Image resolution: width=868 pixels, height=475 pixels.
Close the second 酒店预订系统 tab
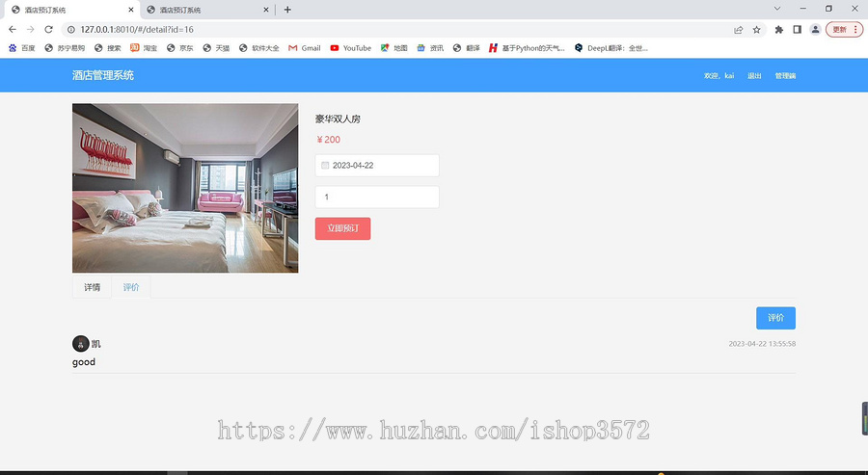click(266, 10)
